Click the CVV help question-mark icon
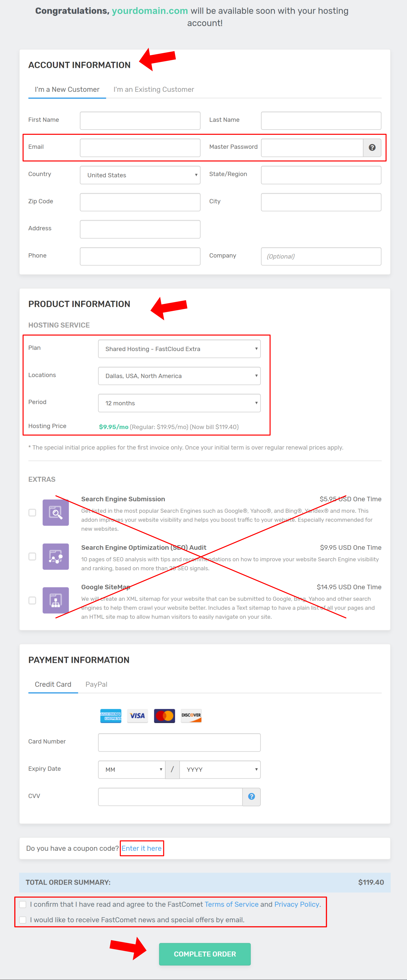The image size is (407, 980). (251, 796)
